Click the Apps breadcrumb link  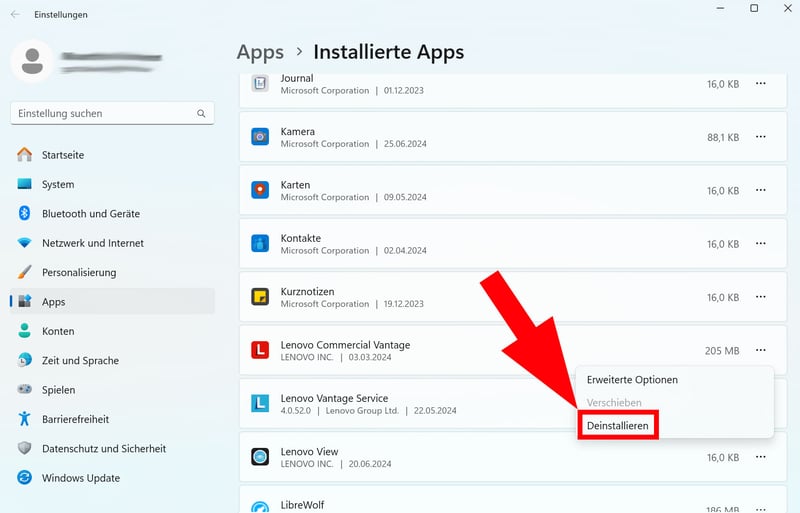point(260,52)
